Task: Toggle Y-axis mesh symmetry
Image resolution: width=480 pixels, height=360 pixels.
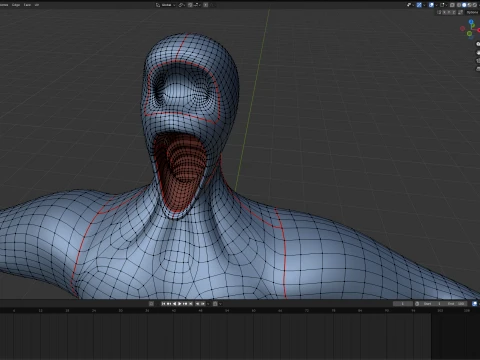Action: 449,12
